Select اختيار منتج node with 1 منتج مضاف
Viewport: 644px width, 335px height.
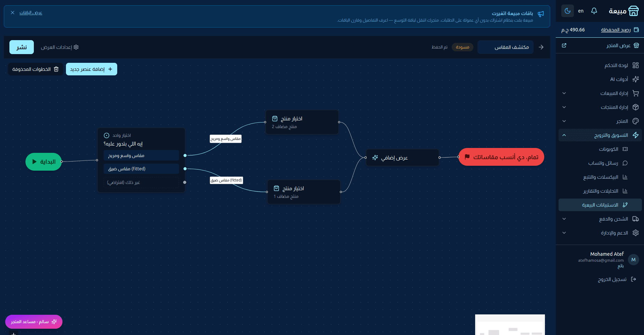click(304, 192)
